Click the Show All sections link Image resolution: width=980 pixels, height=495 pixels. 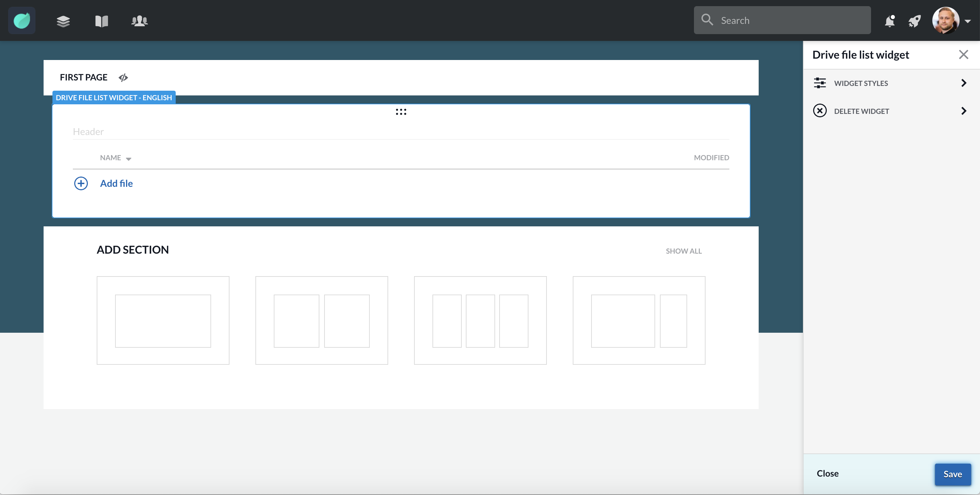(684, 251)
